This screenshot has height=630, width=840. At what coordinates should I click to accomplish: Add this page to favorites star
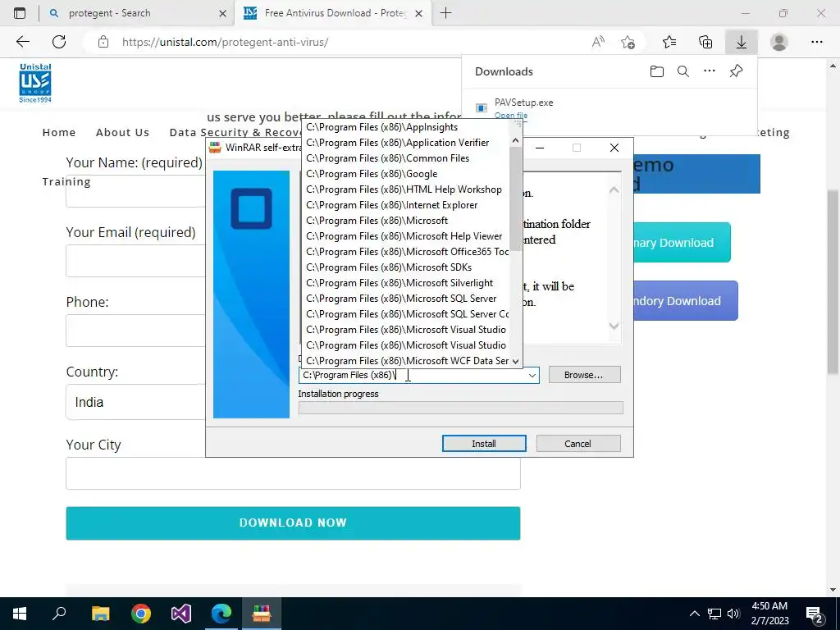(628, 42)
